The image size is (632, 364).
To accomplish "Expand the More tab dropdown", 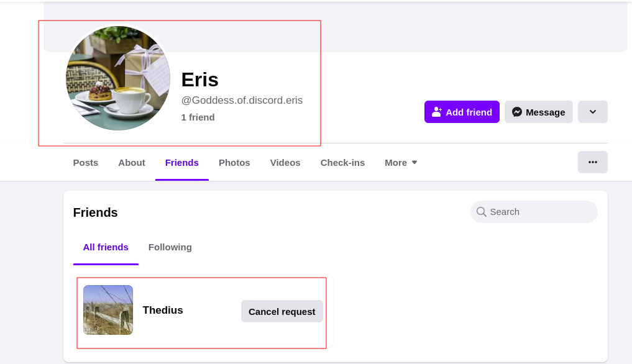I will point(401,163).
